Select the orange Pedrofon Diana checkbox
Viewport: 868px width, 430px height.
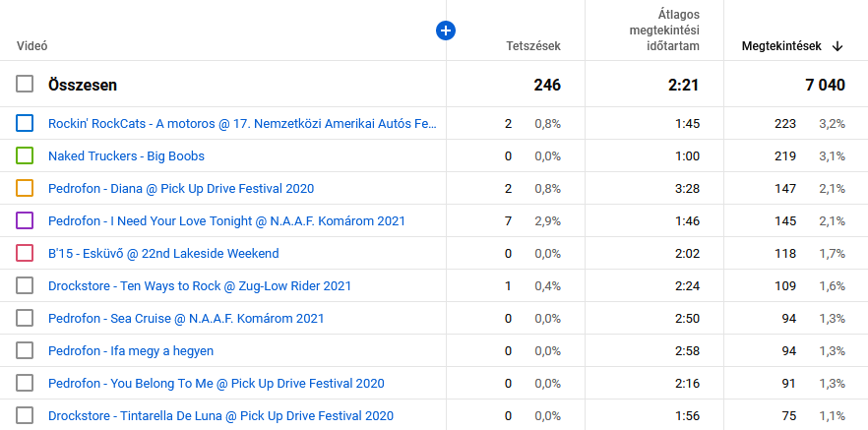click(x=26, y=188)
